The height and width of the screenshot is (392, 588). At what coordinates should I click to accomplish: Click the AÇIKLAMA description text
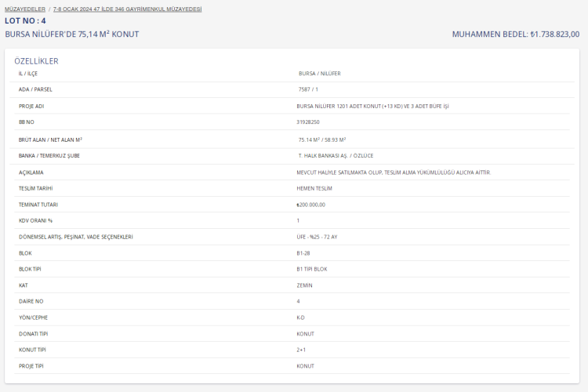coord(393,172)
